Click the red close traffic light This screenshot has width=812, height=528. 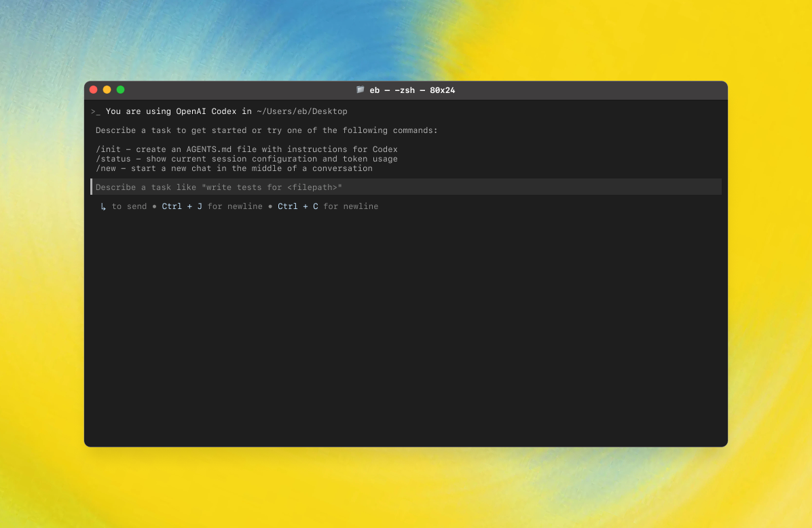(x=93, y=89)
